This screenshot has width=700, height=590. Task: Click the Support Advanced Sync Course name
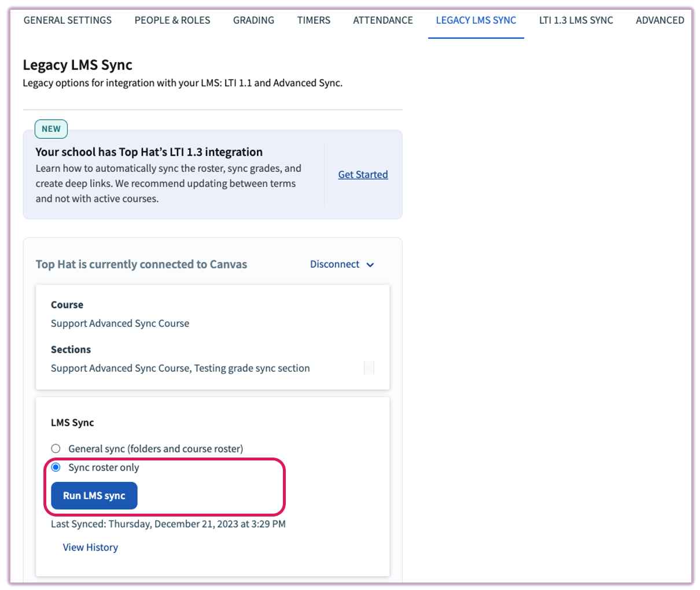pyautogui.click(x=120, y=323)
